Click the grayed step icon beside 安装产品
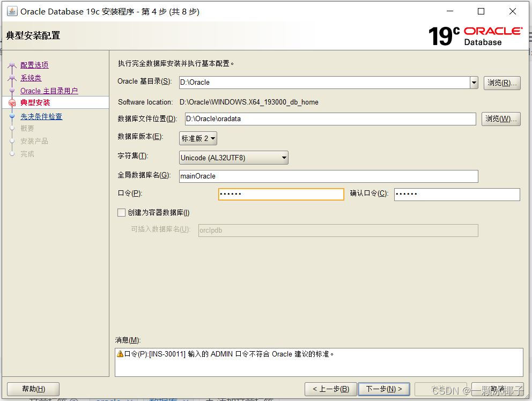 (x=12, y=141)
